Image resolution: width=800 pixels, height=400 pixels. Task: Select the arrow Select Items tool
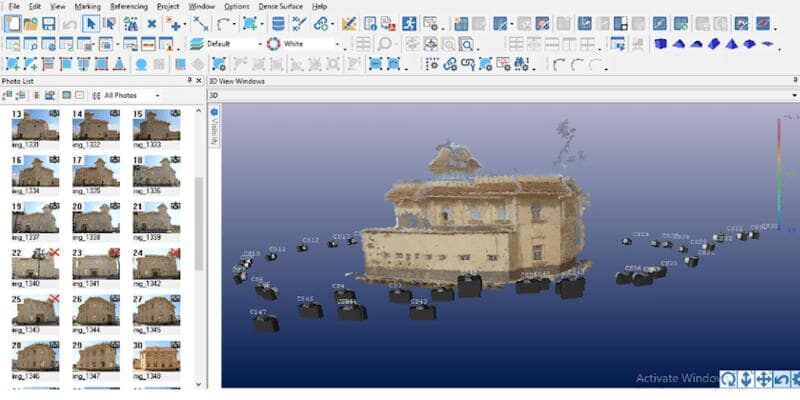point(91,23)
